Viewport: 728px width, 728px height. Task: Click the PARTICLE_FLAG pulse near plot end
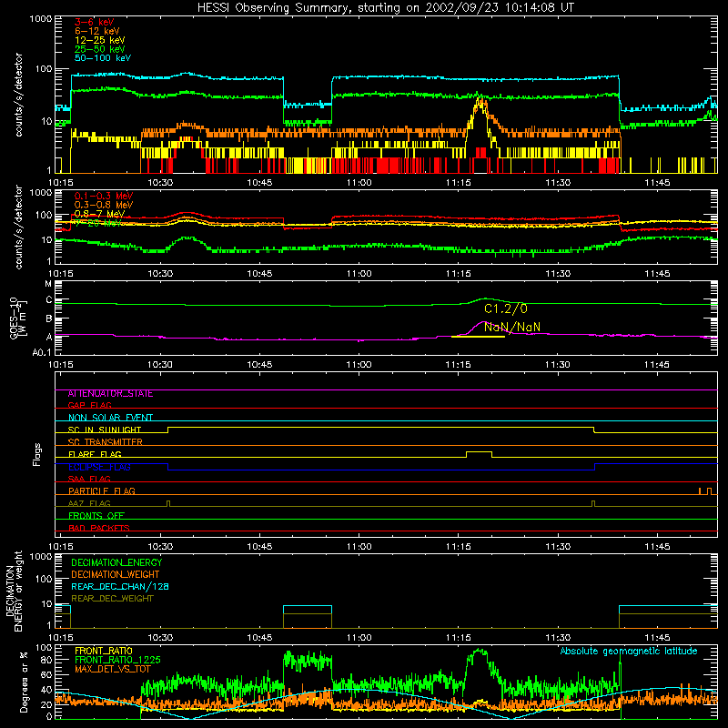(x=709, y=491)
